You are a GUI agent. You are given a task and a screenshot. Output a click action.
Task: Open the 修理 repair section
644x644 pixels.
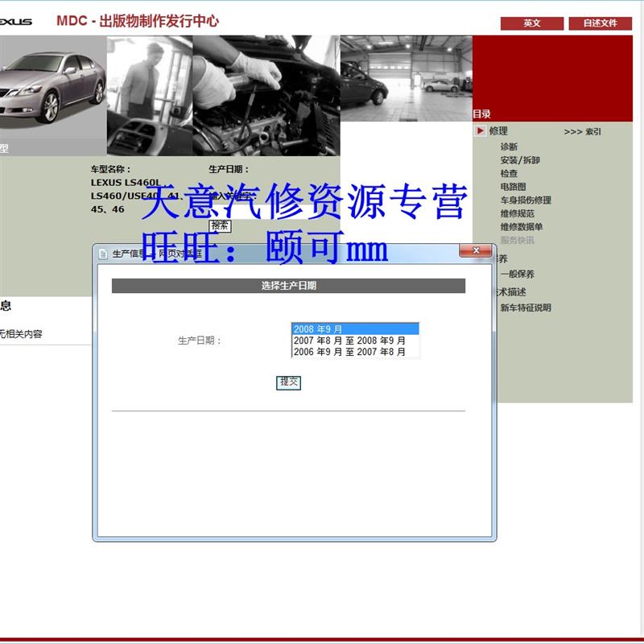(x=498, y=131)
